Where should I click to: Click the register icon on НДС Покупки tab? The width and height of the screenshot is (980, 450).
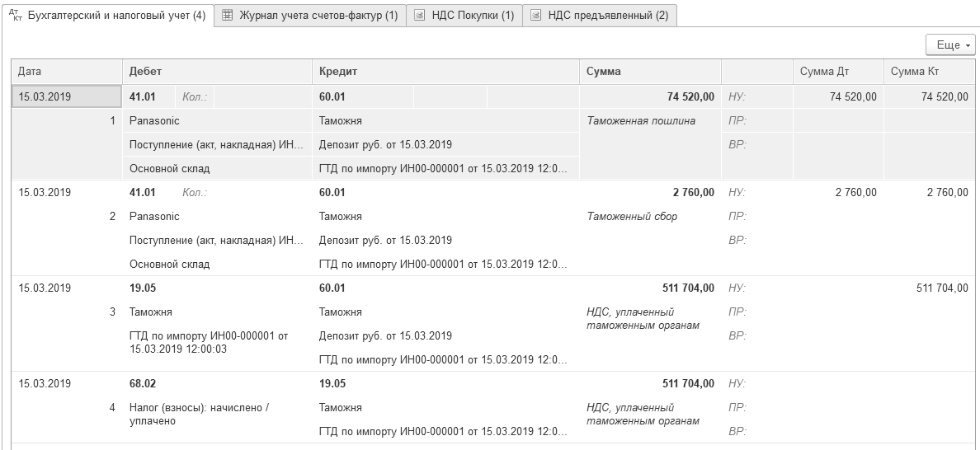(420, 16)
